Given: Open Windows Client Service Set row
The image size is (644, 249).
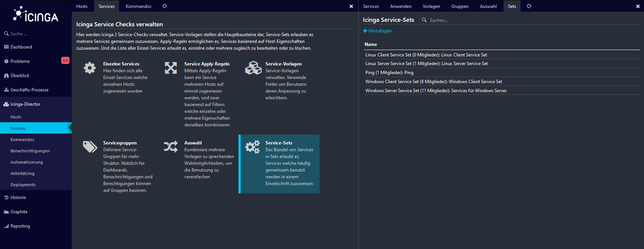Looking at the screenshot, I should 502,82.
